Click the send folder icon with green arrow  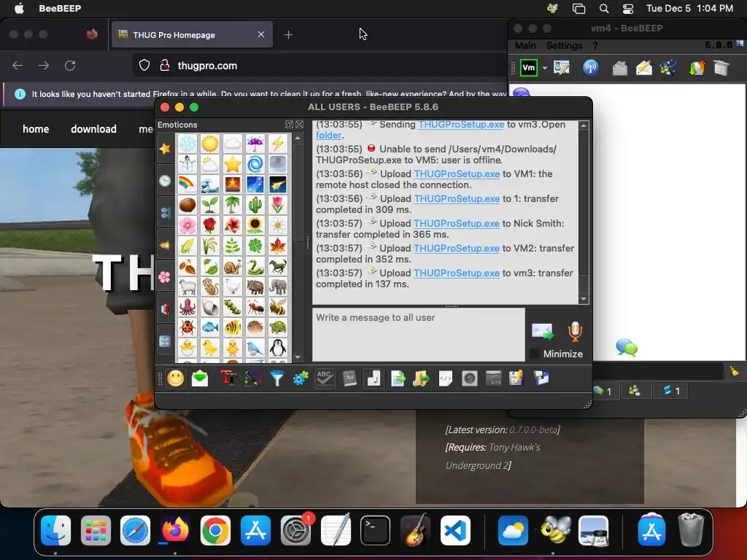tap(421, 378)
